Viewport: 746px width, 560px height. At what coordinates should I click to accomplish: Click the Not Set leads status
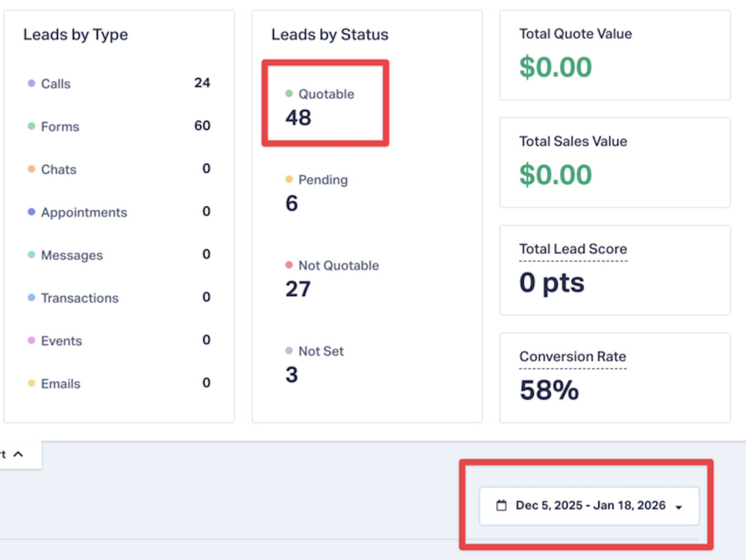(321, 351)
